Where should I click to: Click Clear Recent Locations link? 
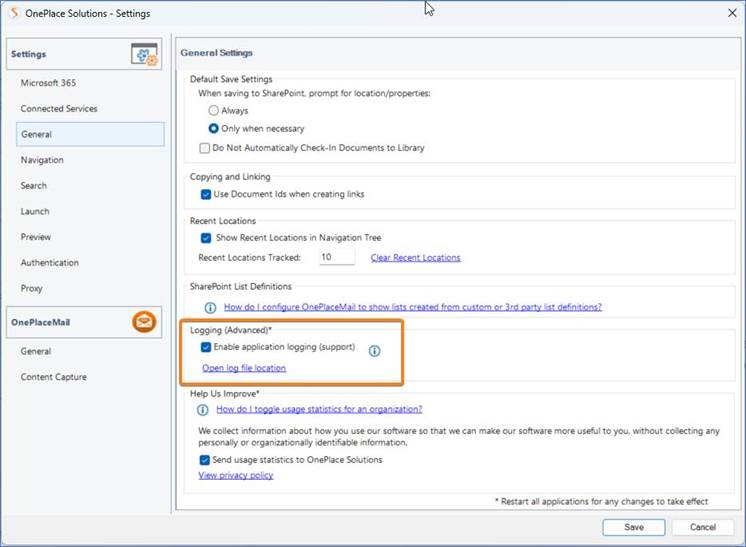[x=415, y=258]
